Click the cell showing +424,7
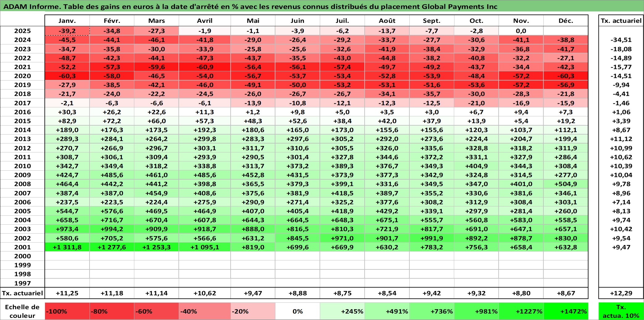 click(67, 175)
